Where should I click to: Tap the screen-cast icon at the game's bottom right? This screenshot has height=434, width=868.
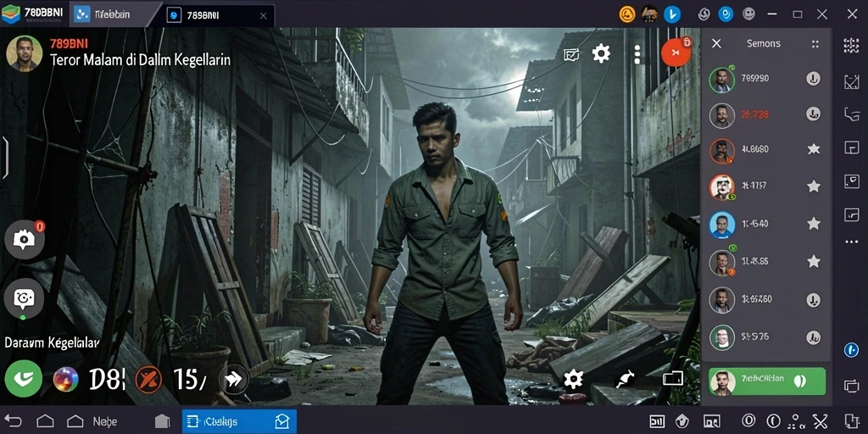pyautogui.click(x=672, y=379)
